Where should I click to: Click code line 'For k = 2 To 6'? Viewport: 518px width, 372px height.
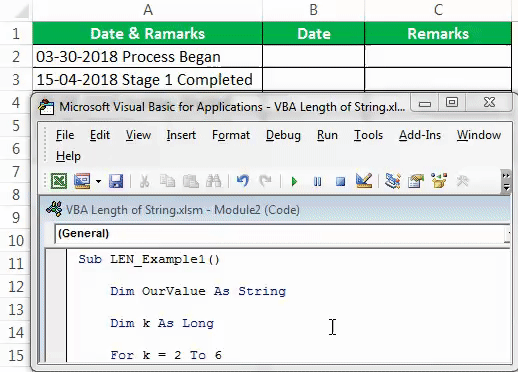coord(166,355)
